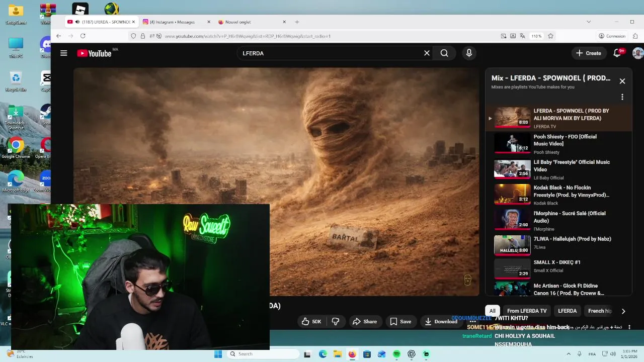Open the YouTube account avatar menu

coord(637,53)
